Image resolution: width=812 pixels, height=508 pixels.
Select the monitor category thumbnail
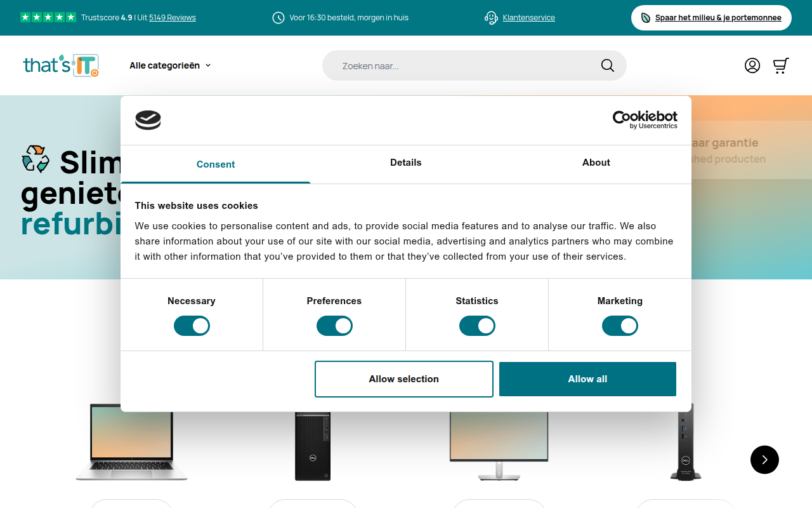tap(499, 446)
